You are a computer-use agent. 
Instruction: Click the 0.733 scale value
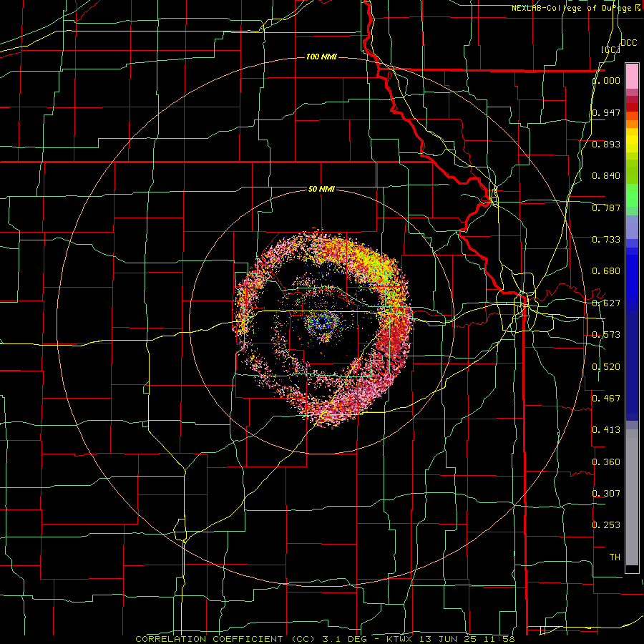pyautogui.click(x=606, y=240)
